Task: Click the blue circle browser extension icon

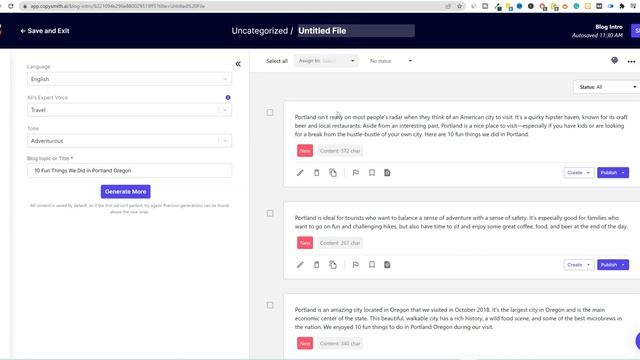Action: pyautogui.click(x=519, y=6)
